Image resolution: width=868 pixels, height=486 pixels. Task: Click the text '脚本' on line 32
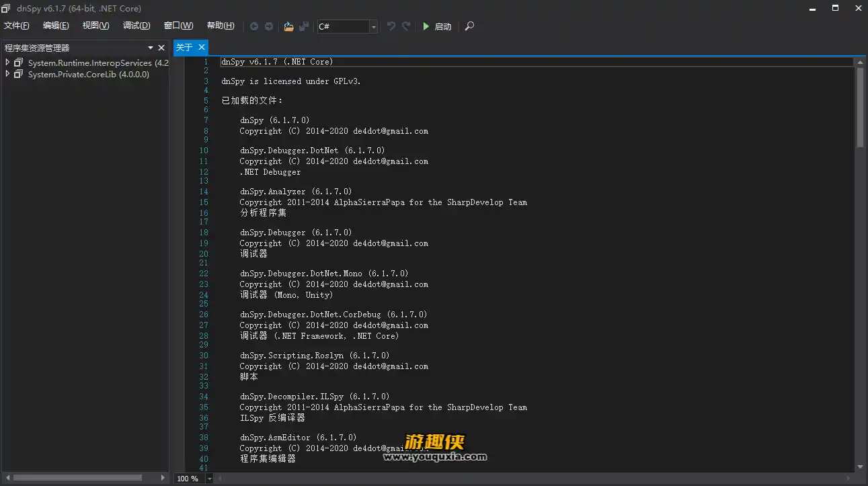point(249,376)
